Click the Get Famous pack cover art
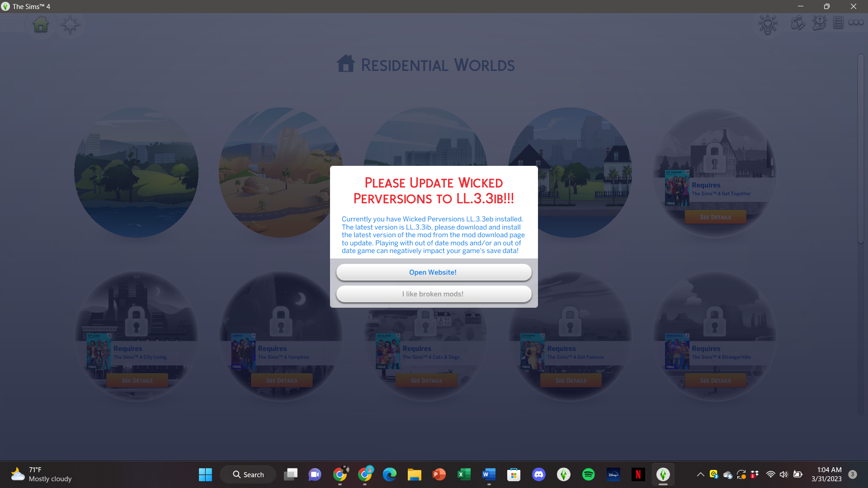Viewport: 868px width, 488px height. point(533,352)
